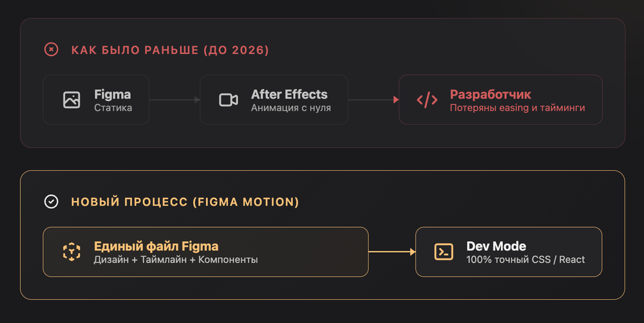
Task: Click the red arrowhead pointing to Разработчик
Action: click(x=396, y=99)
